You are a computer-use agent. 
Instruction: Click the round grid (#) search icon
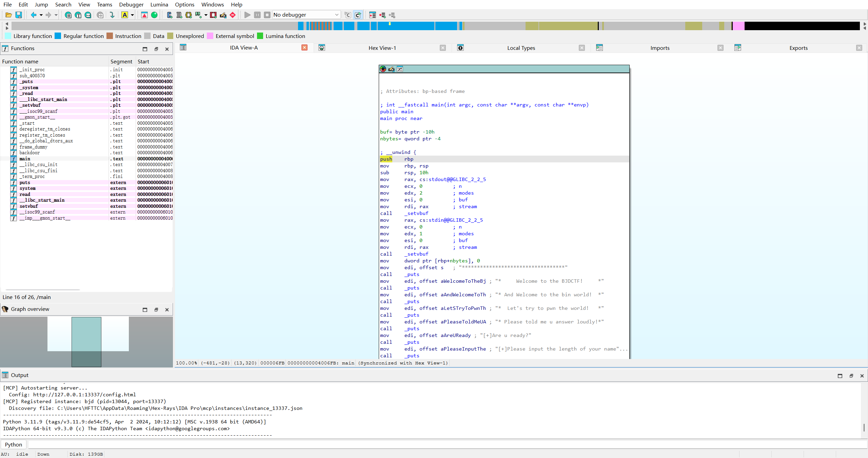[x=68, y=15]
